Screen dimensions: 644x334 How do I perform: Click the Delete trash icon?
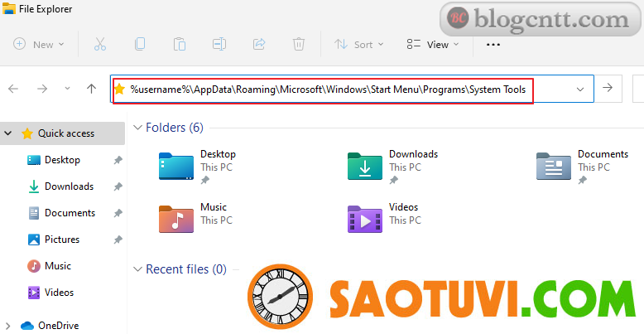(x=299, y=44)
